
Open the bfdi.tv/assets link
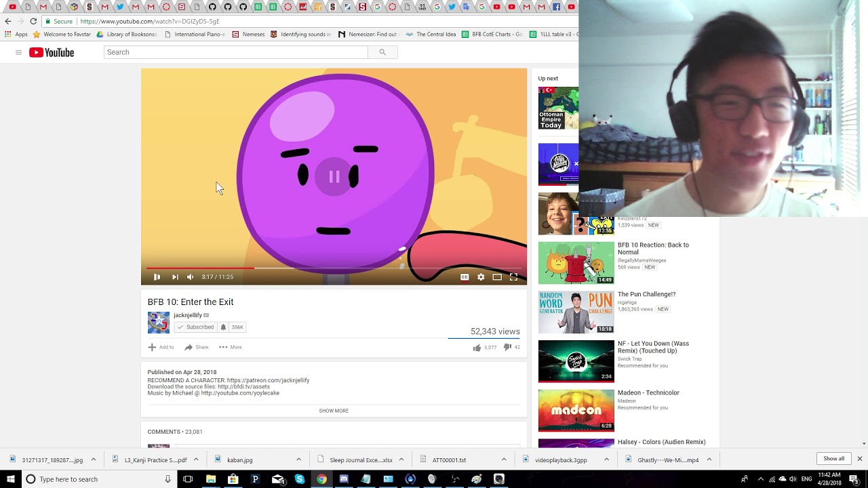[x=243, y=386]
